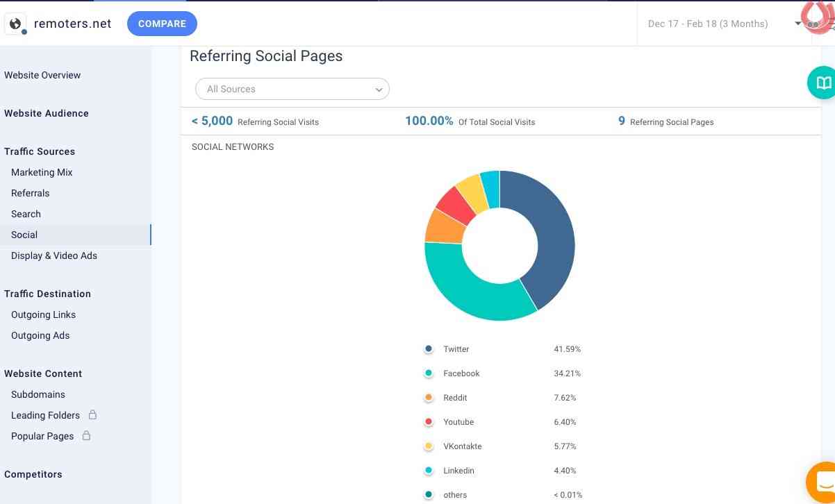Open the All Sources dropdown
835x504 pixels.
point(292,89)
